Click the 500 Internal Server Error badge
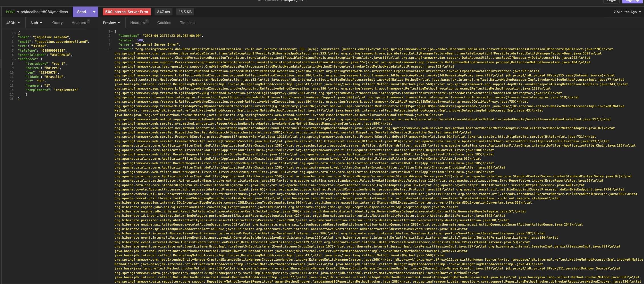The image size is (644, 284). pos(127,12)
